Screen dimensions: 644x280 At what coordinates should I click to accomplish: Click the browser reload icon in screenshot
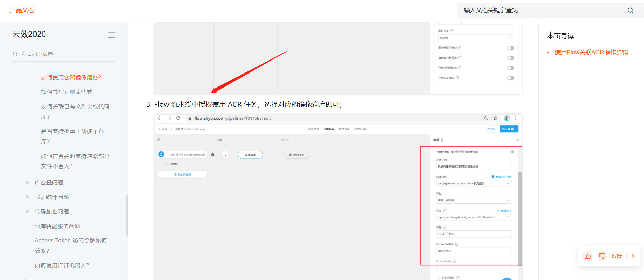coord(178,118)
